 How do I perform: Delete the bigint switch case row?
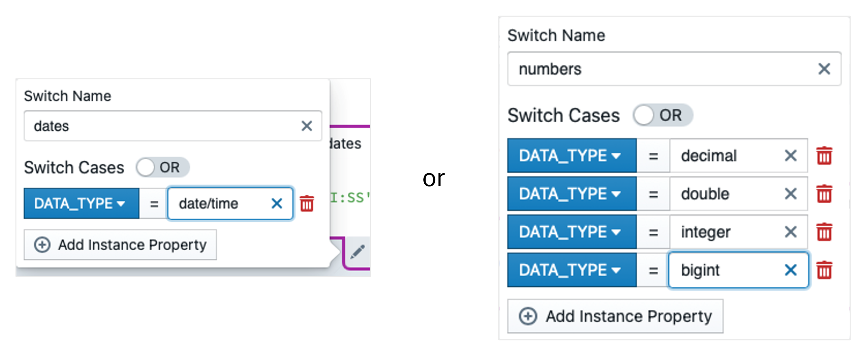[824, 270]
